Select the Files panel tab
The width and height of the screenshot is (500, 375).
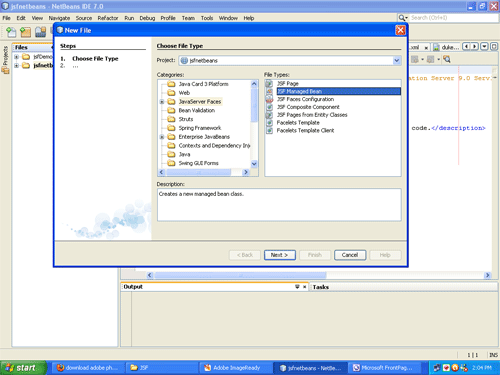pyautogui.click(x=21, y=47)
